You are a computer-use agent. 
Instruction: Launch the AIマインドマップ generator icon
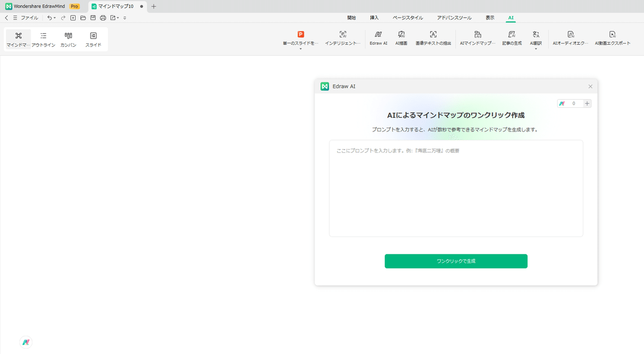478,38
